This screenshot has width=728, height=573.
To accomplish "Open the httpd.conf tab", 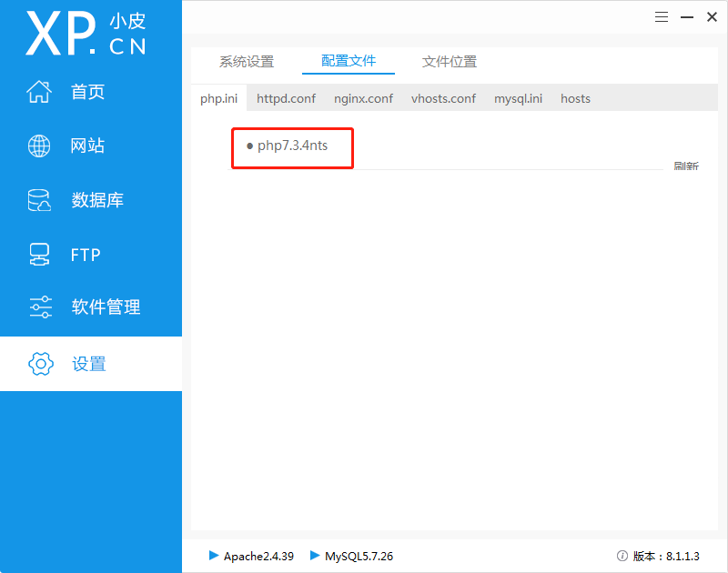I will coord(286,98).
